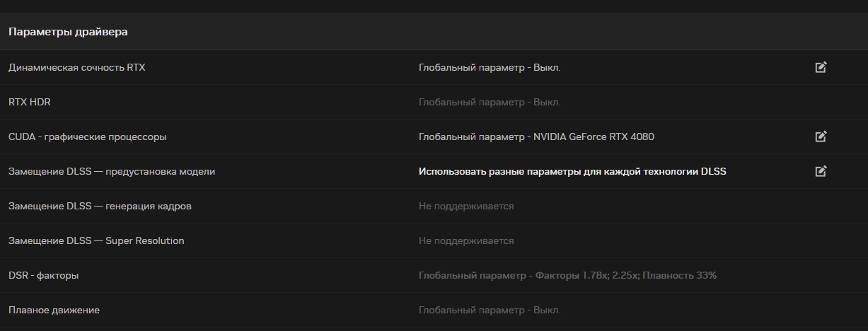Select Замещение DLSS — генерация кадров label
This screenshot has height=331, width=868.
click(x=100, y=206)
